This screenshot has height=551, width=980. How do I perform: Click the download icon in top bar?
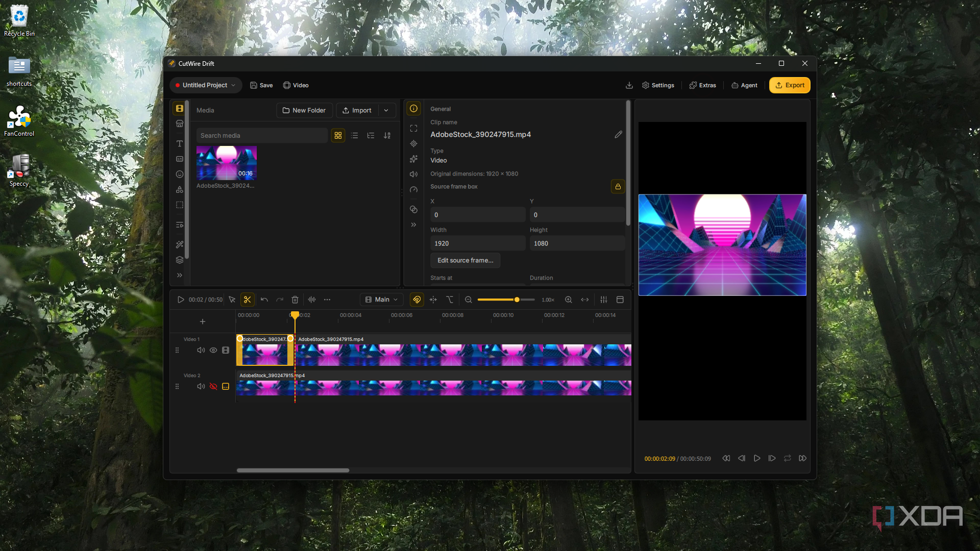click(629, 85)
